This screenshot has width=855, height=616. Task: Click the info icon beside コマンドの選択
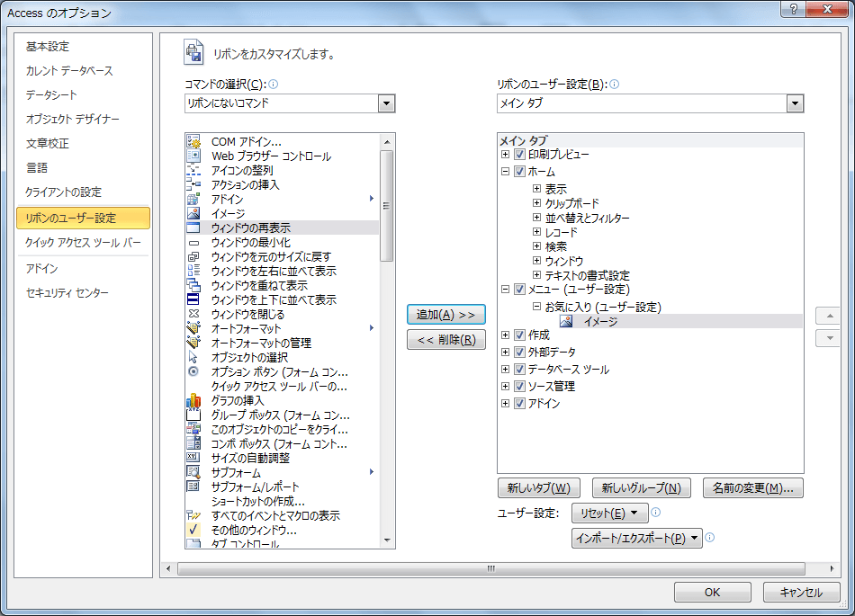click(274, 84)
